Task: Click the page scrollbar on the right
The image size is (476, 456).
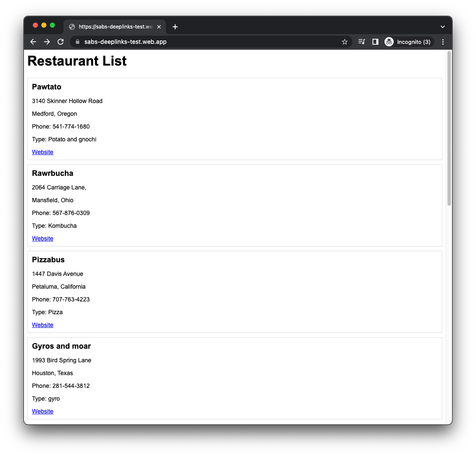Action: coord(449,128)
